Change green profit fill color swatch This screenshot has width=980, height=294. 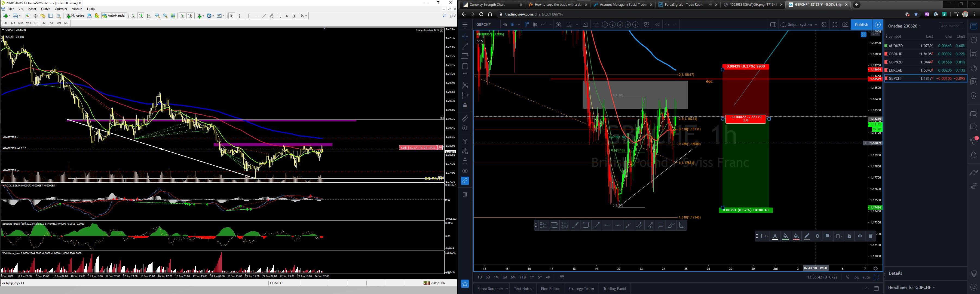pos(786,236)
